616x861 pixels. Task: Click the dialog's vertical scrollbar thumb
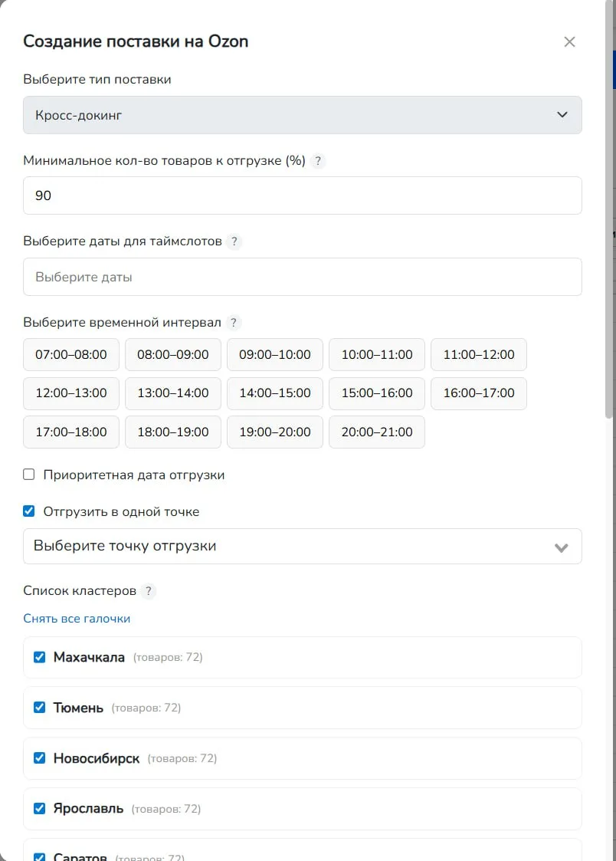609,209
